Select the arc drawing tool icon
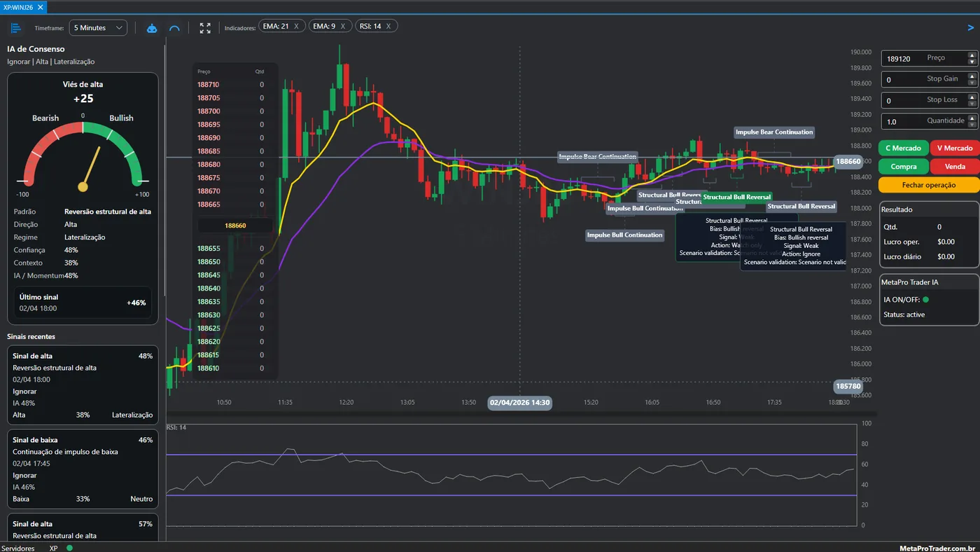The height and width of the screenshot is (552, 980). 175,28
